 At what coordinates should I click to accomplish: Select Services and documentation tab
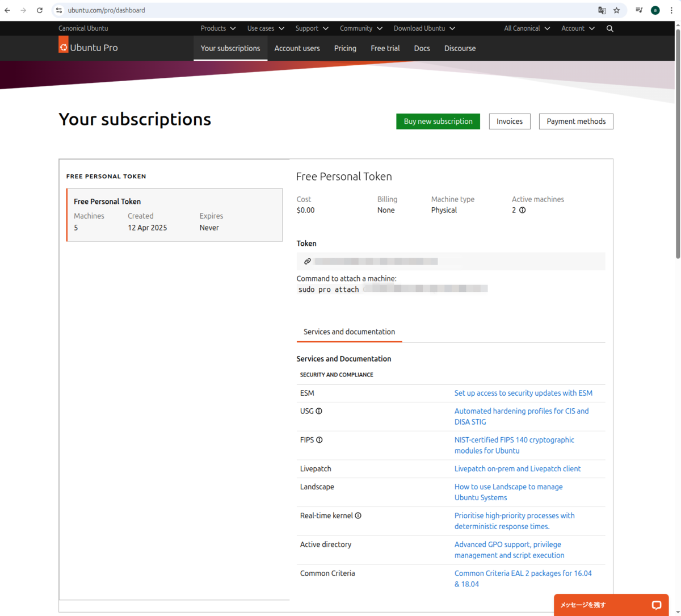tap(349, 332)
